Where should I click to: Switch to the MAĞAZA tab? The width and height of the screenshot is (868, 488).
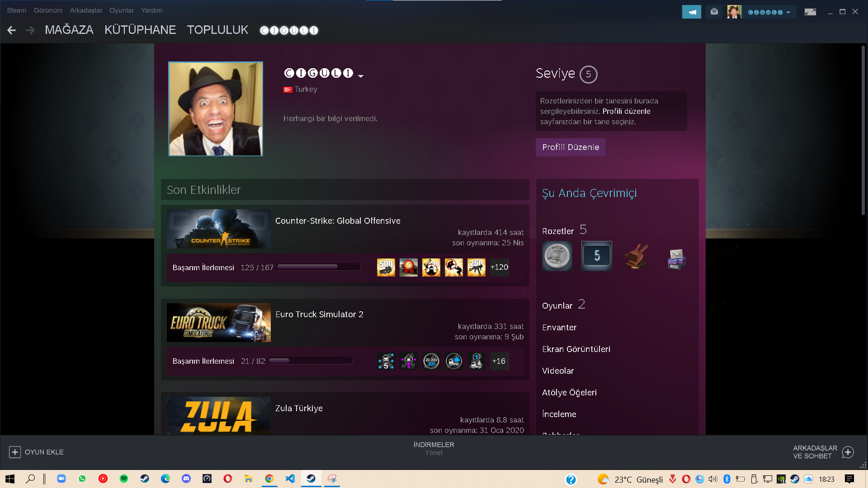tap(69, 30)
